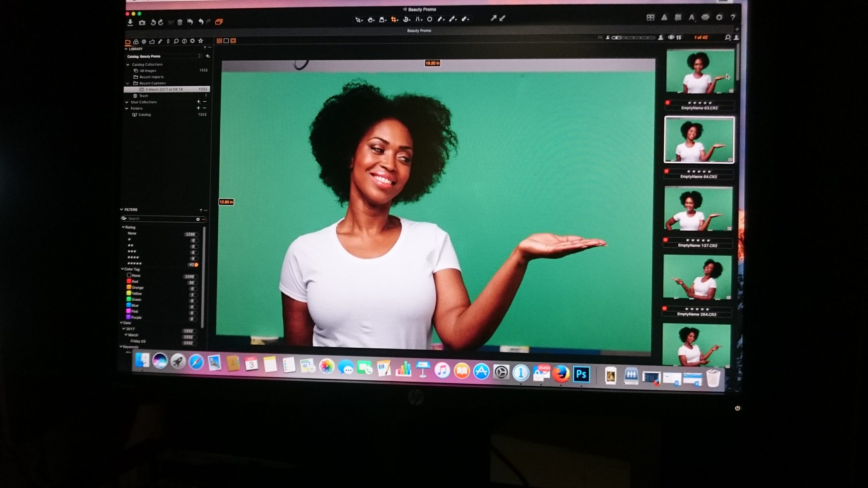868x488 pixels.
Task: Switch to the Color tool tab
Action: [136, 42]
